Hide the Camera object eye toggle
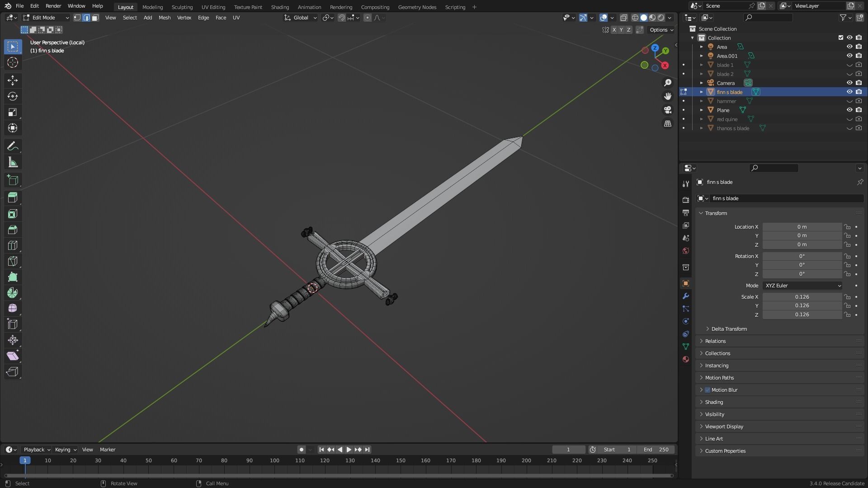Image resolution: width=868 pixels, height=488 pixels. [849, 83]
